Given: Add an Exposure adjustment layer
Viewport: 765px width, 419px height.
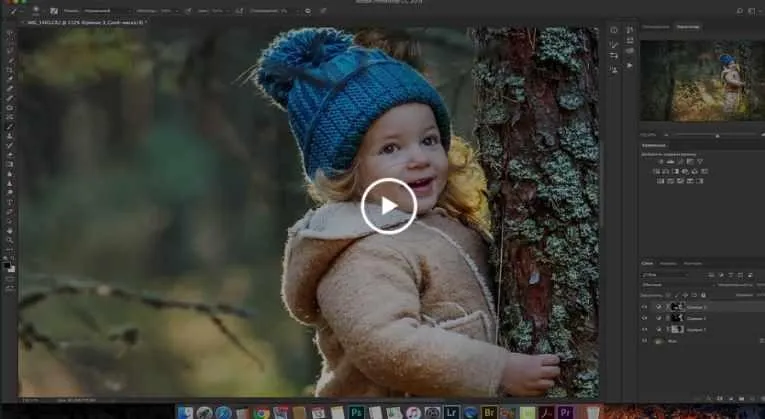Looking at the screenshot, I should [x=690, y=161].
